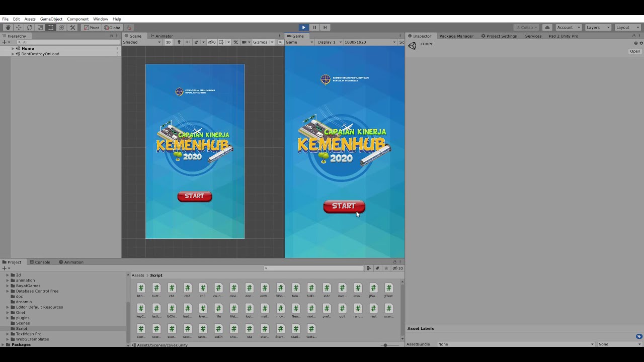The height and width of the screenshot is (362, 644).
Task: Switch to the Animator tab
Action: pyautogui.click(x=162, y=36)
